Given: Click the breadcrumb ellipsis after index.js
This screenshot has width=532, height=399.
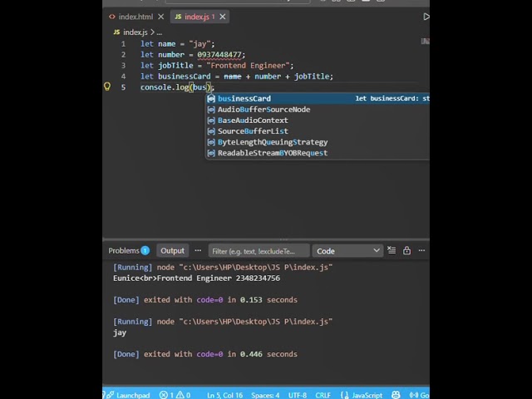Looking at the screenshot, I should (159, 32).
